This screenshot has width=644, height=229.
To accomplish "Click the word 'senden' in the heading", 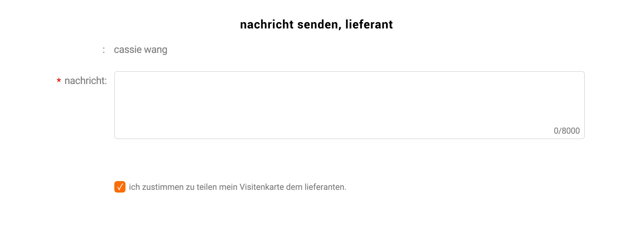I will point(319,24).
